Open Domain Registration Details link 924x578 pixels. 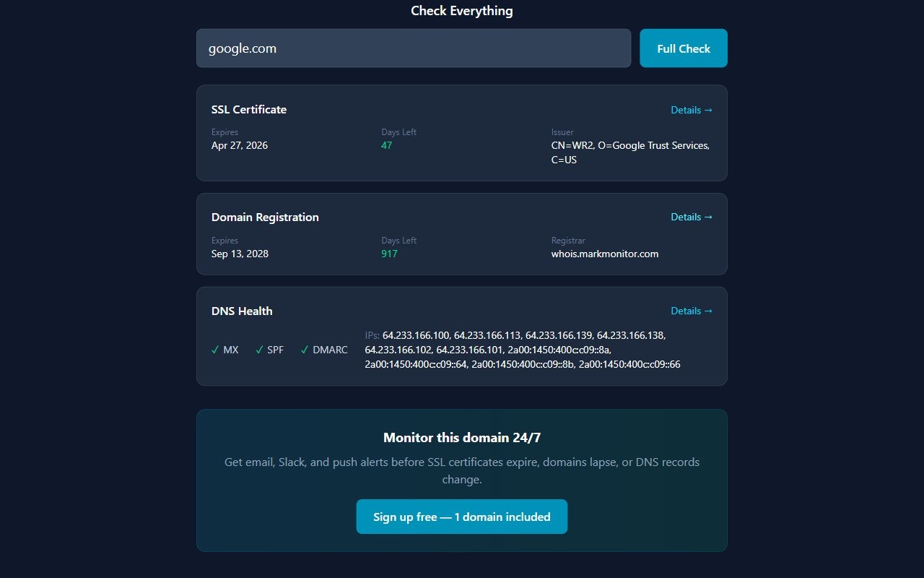(x=692, y=217)
